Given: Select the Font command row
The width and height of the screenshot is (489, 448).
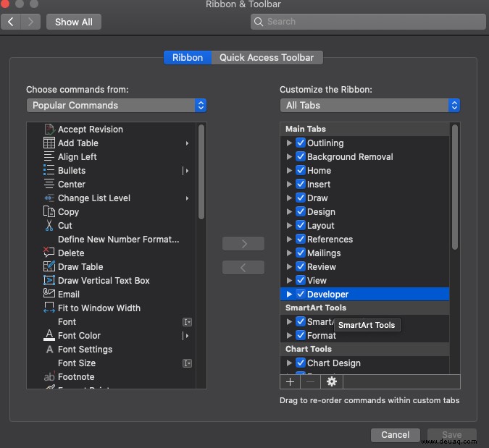Looking at the screenshot, I should click(112, 322).
